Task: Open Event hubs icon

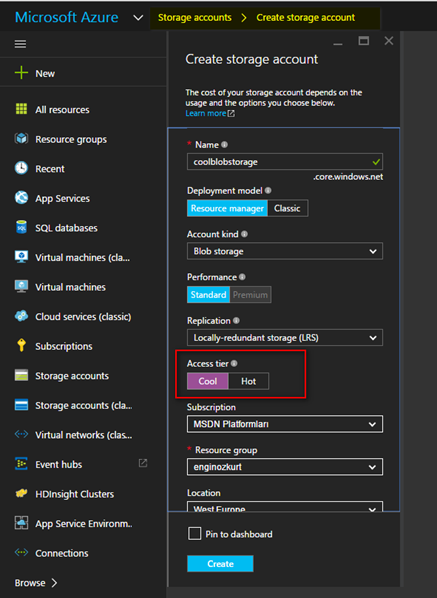Action: [x=21, y=464]
